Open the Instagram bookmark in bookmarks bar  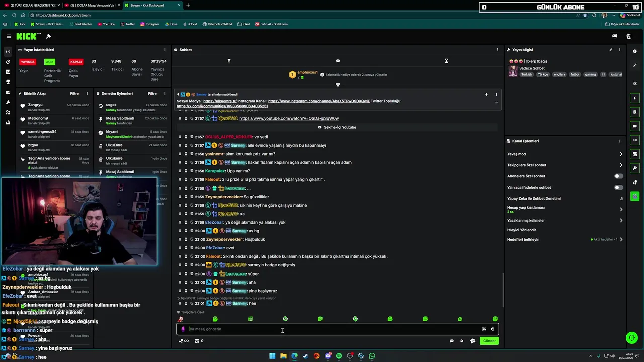149,24
